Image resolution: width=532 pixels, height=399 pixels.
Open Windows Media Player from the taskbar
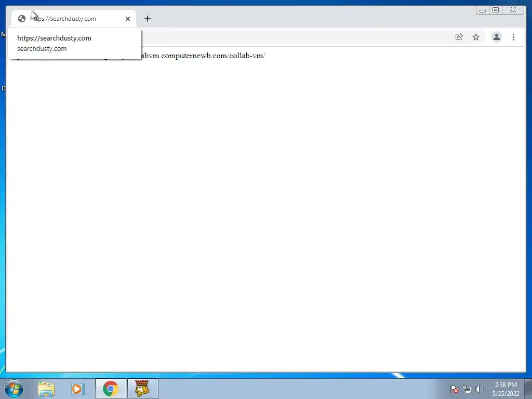tap(77, 389)
